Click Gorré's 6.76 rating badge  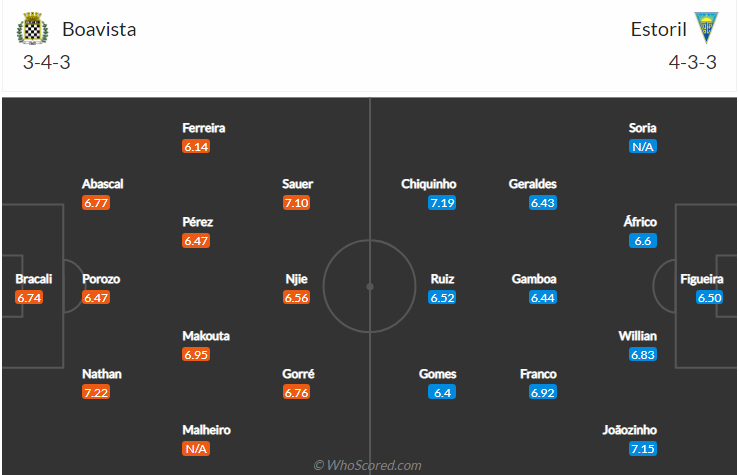(x=298, y=392)
